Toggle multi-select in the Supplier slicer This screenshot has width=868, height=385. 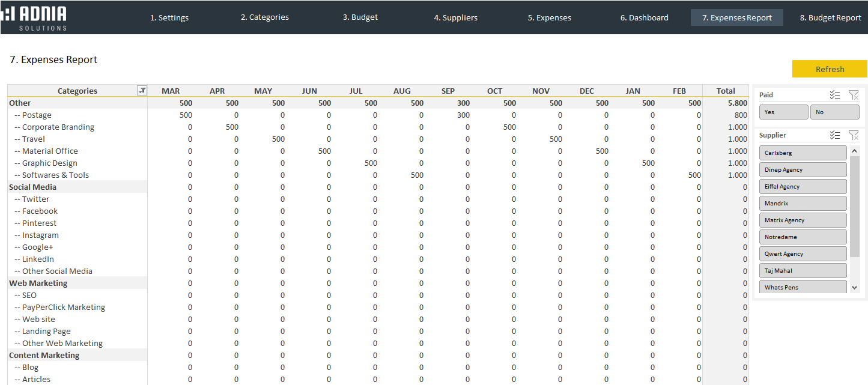point(834,135)
